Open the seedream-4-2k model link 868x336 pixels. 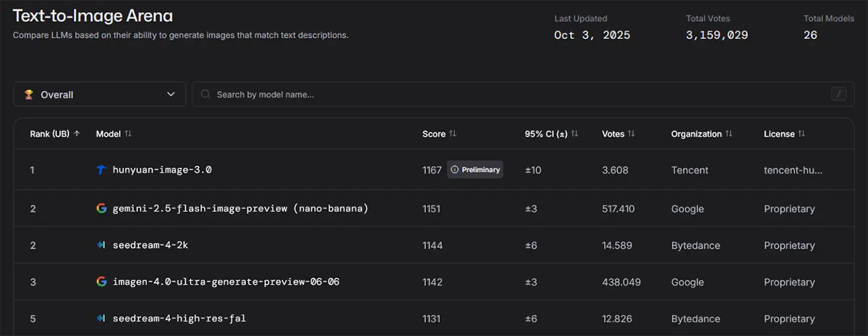[150, 246]
